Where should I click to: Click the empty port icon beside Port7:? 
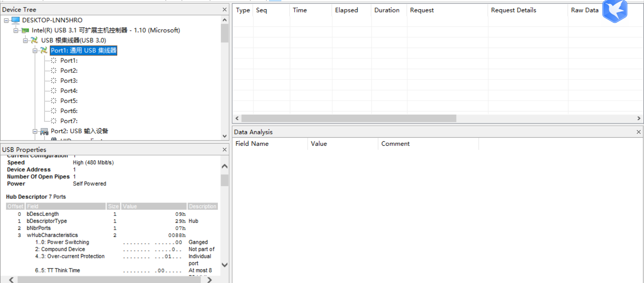coord(54,121)
